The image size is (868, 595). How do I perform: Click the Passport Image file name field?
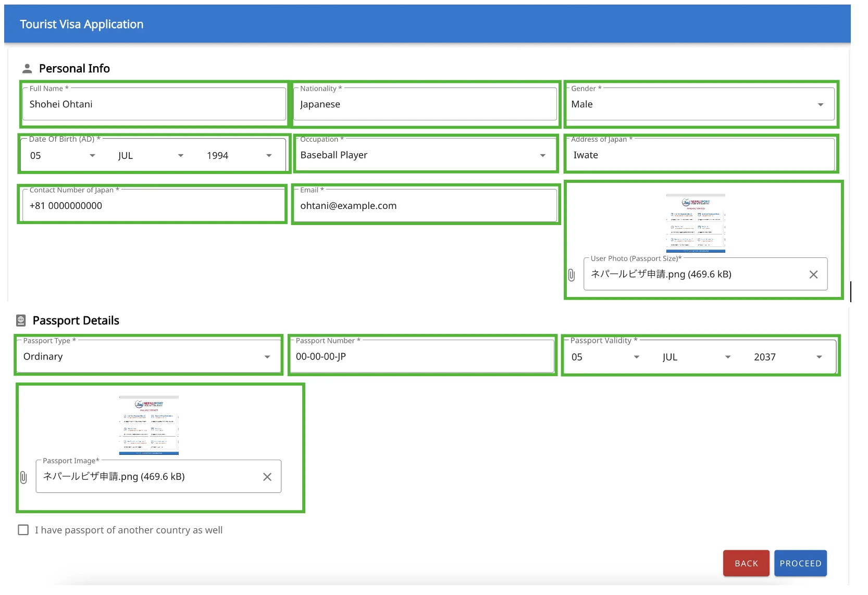pyautogui.click(x=158, y=476)
